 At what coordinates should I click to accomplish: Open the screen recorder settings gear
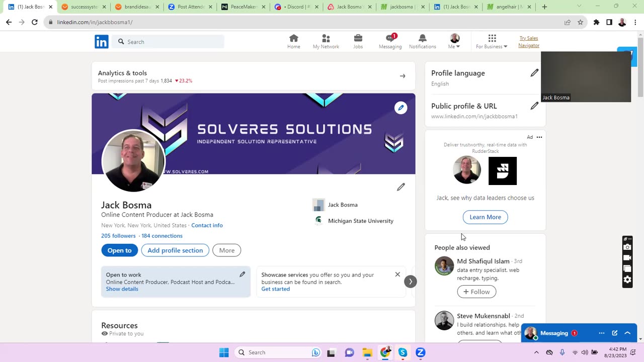pos(627,280)
